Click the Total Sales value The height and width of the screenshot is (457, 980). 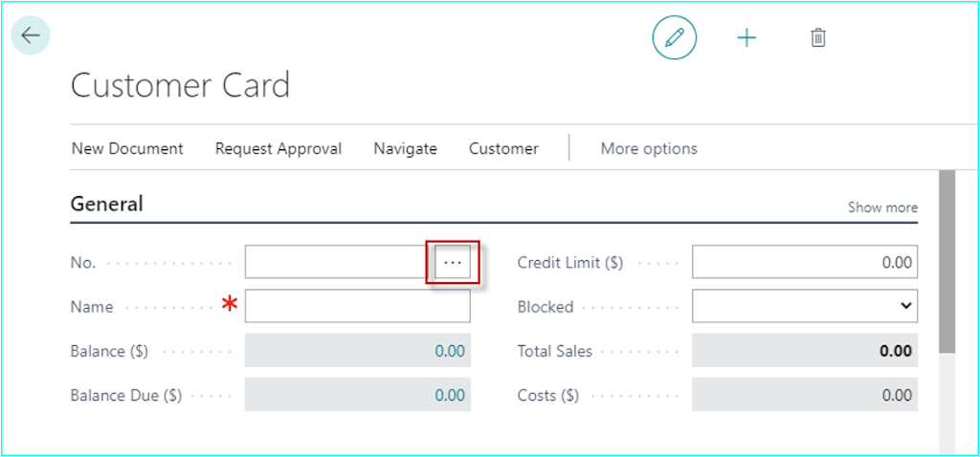tap(896, 351)
